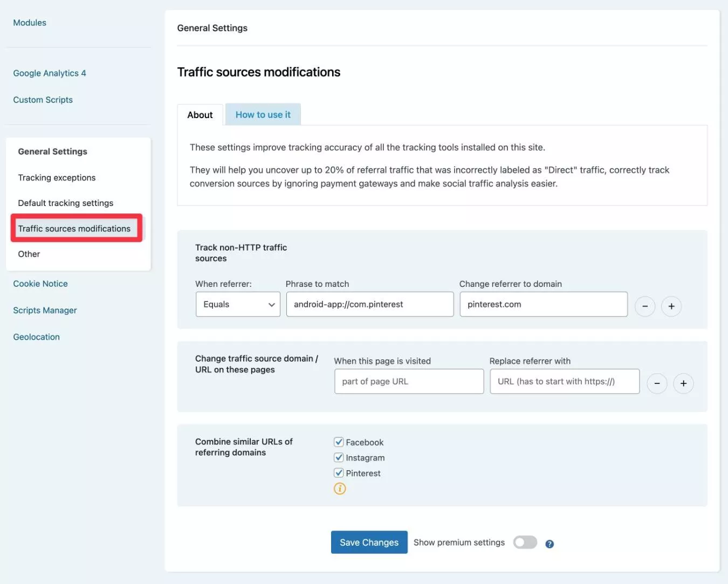Open Tracking exceptions settings
The height and width of the screenshot is (584, 728).
[x=57, y=178]
